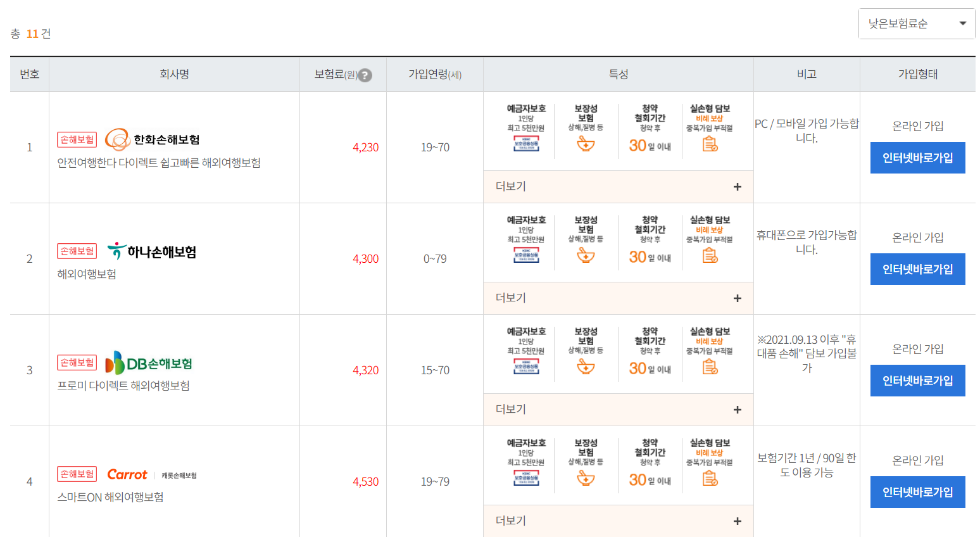Expand 더보기 for 한화손해보험 row

619,187
